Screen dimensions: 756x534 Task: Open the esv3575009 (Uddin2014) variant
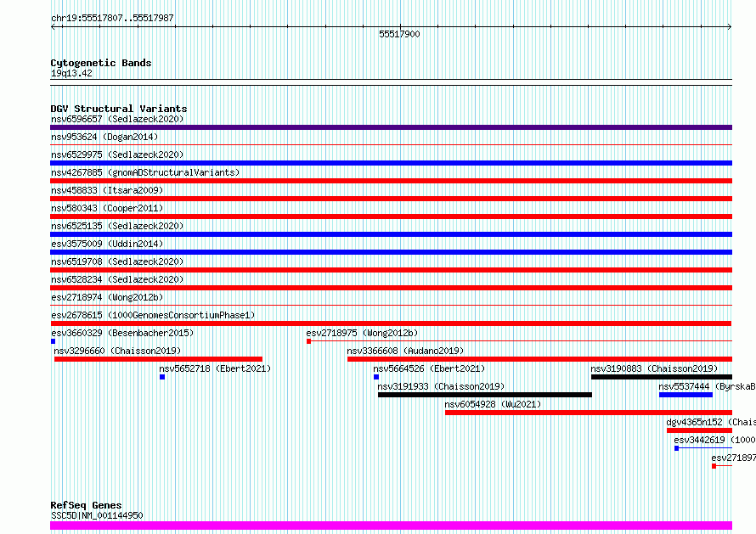click(x=107, y=244)
